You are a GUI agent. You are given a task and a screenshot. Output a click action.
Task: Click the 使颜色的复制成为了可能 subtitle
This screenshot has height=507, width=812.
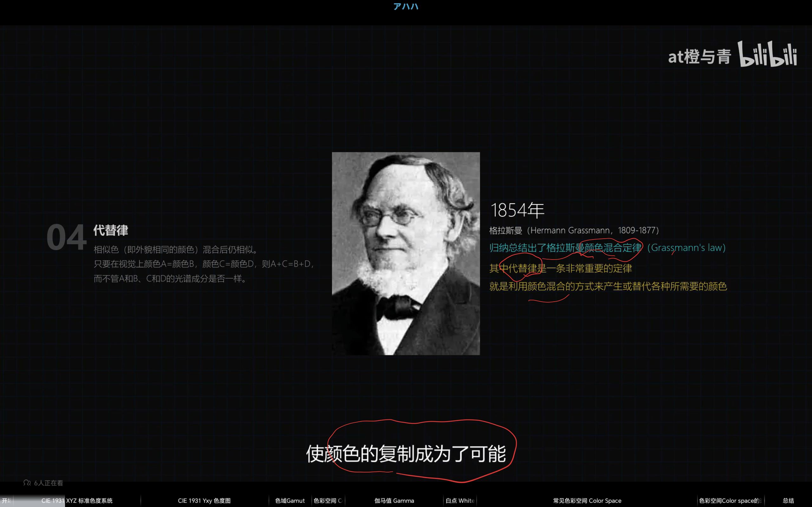[406, 454]
